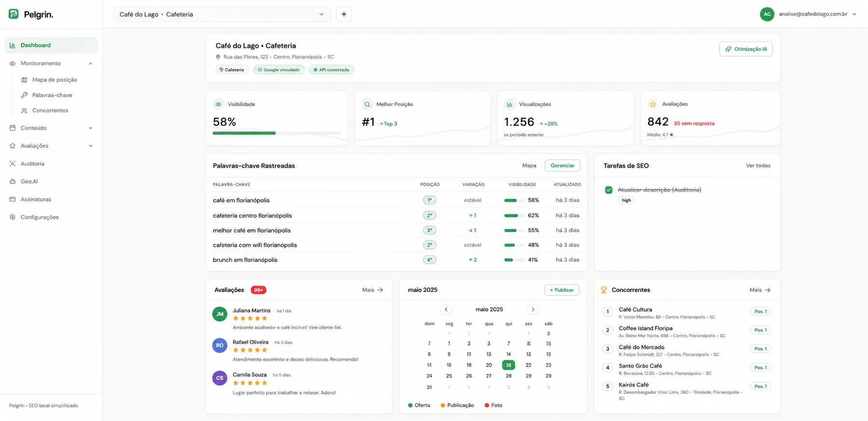Open the Dashboard menu item
This screenshot has width=868, height=421.
(x=51, y=45)
